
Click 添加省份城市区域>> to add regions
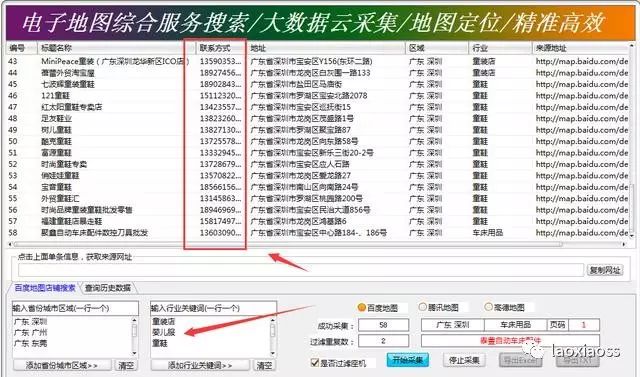coord(62,365)
